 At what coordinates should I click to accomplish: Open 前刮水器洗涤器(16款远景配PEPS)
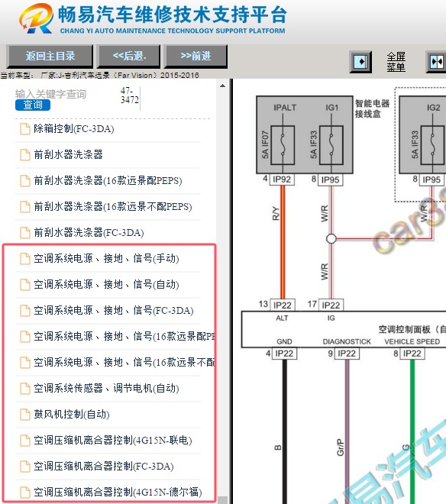click(x=108, y=181)
